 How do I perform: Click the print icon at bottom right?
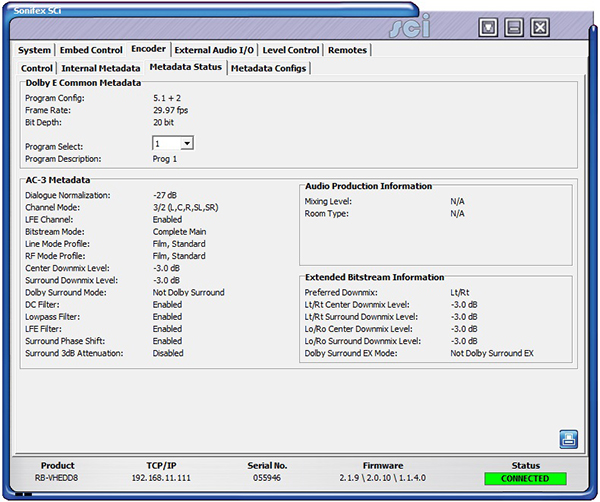click(569, 439)
